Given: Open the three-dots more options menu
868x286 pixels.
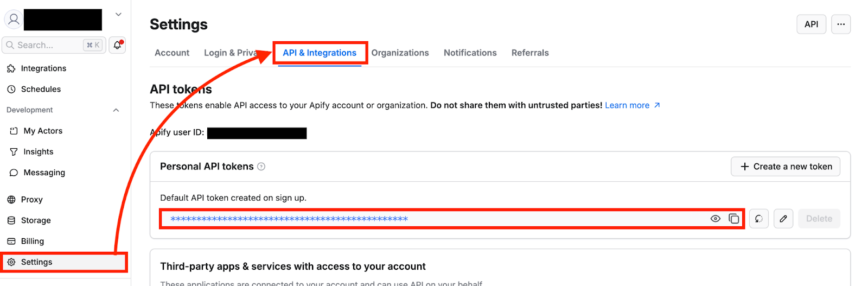Looking at the screenshot, I should click(x=841, y=24).
